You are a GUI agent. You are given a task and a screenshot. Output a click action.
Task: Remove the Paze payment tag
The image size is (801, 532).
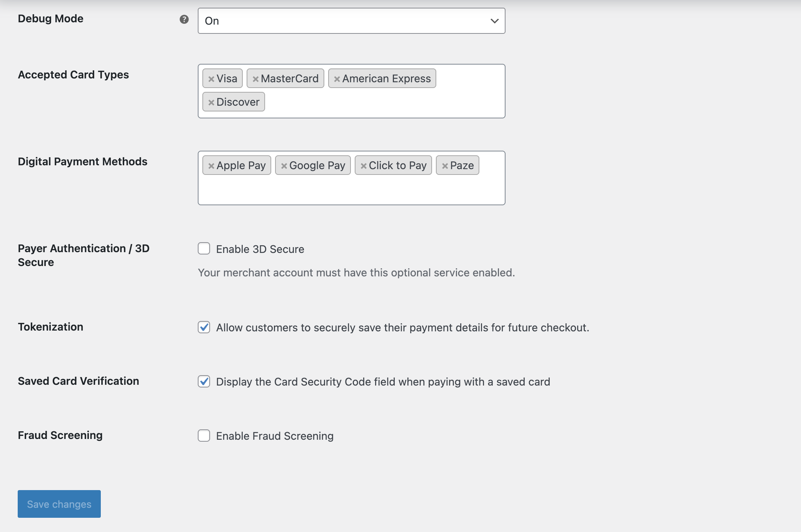pos(445,166)
